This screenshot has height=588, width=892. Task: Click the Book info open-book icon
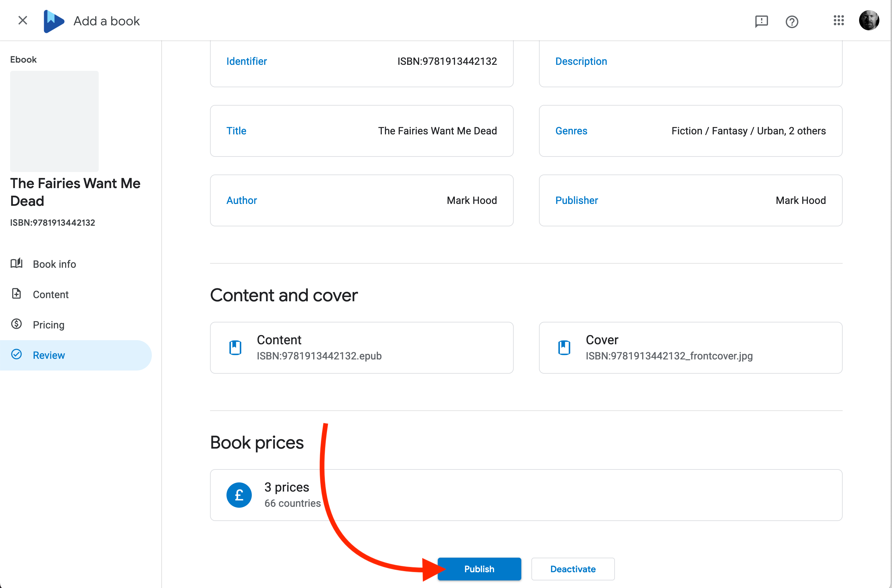pyautogui.click(x=16, y=264)
